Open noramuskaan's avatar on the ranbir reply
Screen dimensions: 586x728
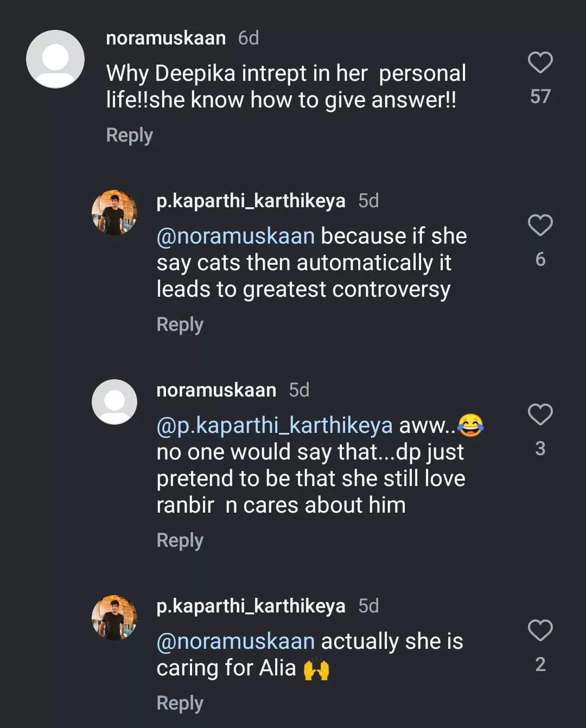coord(114,402)
